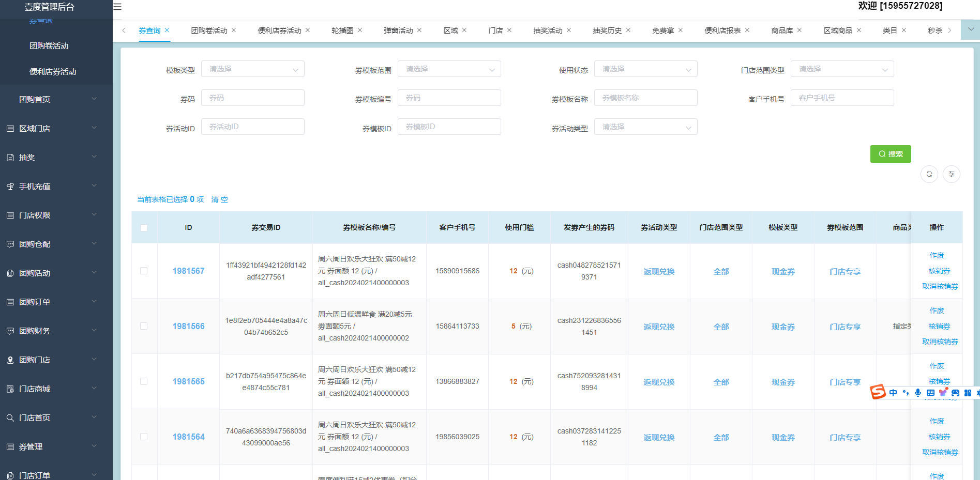980x480 pixels.
Task: Close the 区域商品 tab
Action: (859, 30)
